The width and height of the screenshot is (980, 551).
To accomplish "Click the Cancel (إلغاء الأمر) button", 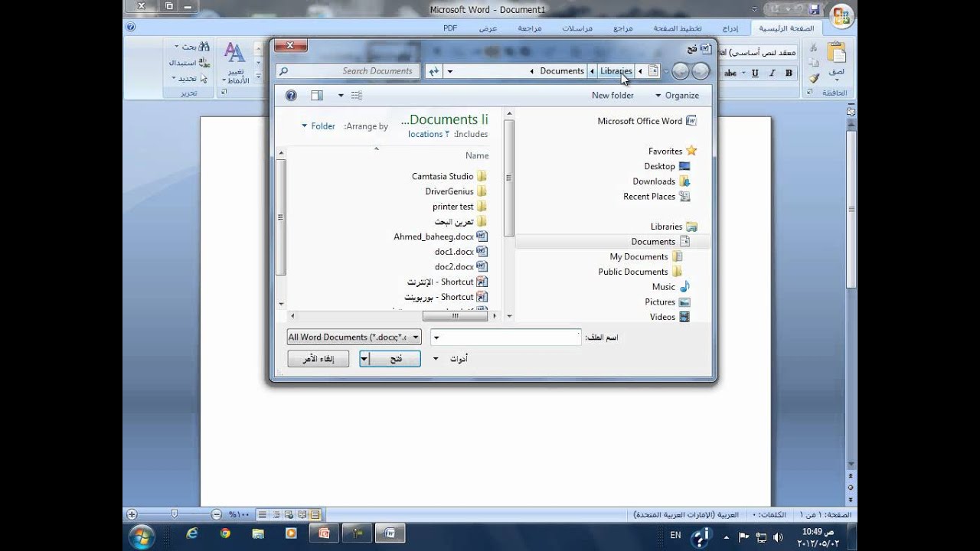I will [x=318, y=358].
